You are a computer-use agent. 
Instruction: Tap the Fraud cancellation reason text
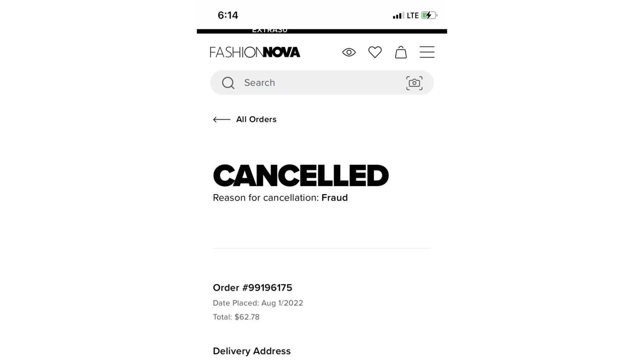(334, 198)
